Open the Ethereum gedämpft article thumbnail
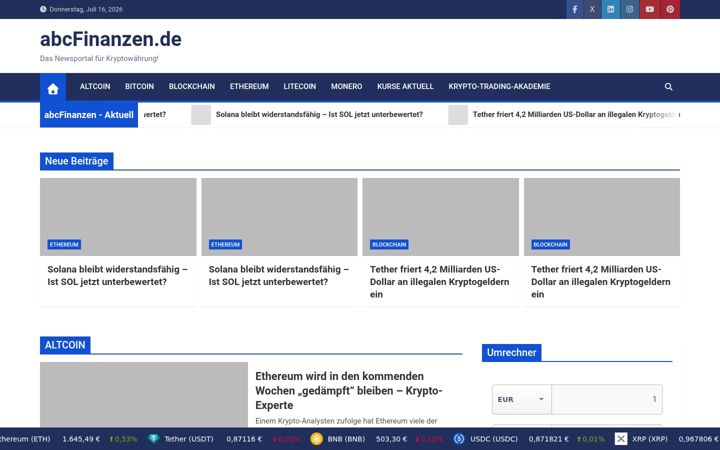The image size is (720, 450). click(x=144, y=395)
